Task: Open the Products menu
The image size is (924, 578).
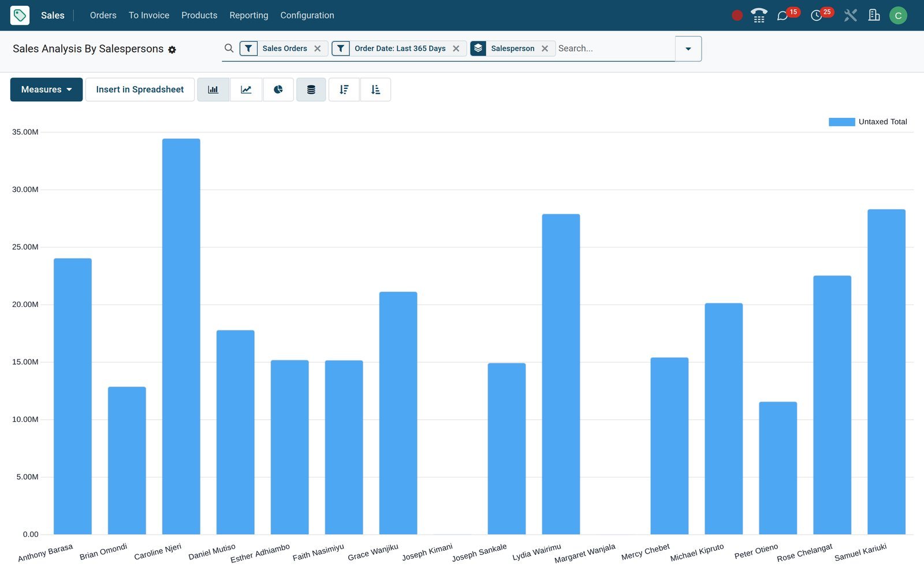Action: coord(199,16)
